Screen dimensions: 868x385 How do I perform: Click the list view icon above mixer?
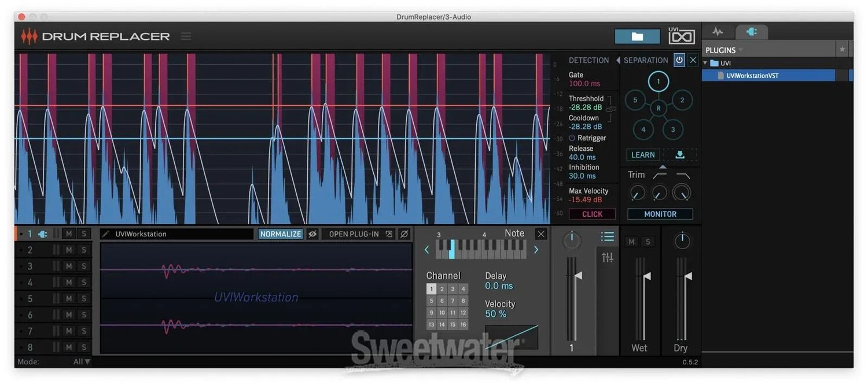pyautogui.click(x=607, y=236)
